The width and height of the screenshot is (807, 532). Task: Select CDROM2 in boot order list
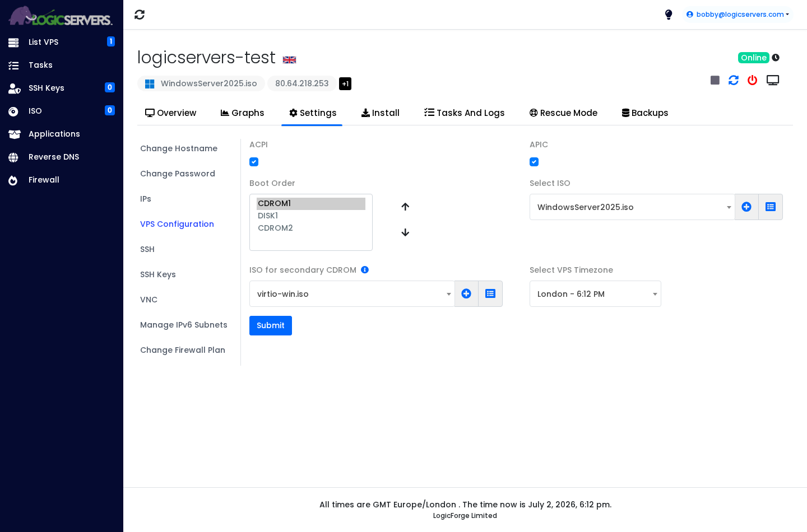coord(311,228)
